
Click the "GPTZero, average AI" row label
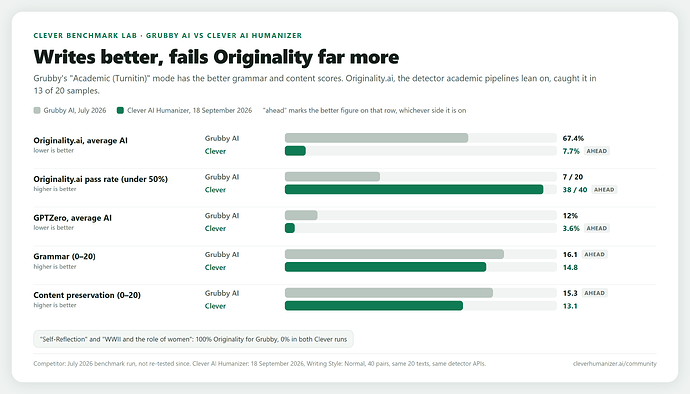tap(73, 218)
